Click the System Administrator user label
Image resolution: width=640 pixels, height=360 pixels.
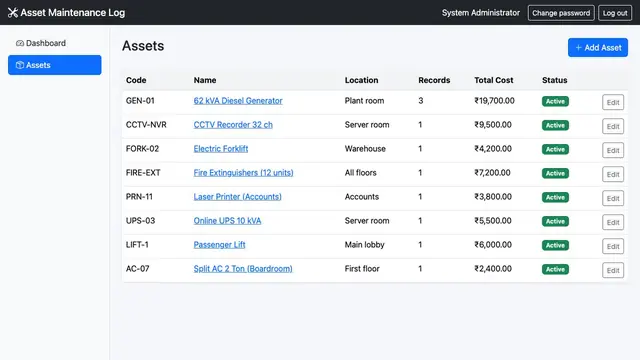coord(481,13)
